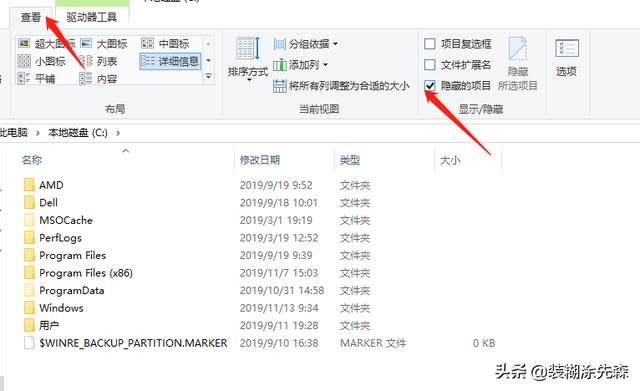
Task: Open the sort by menu
Action: coord(248,58)
